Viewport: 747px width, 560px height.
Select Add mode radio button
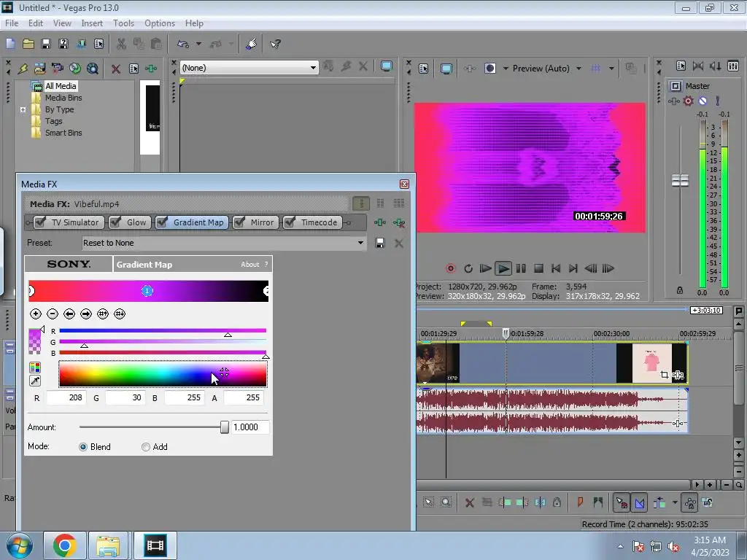point(146,447)
